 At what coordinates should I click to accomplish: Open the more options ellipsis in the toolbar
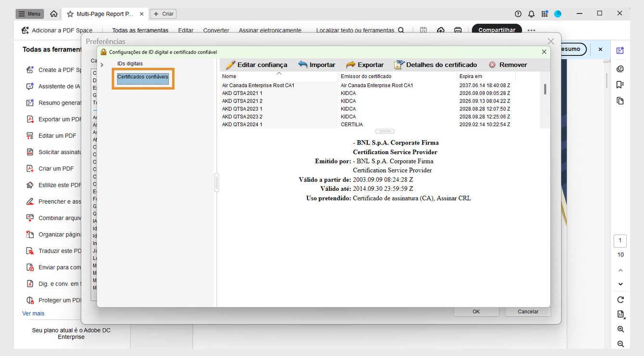click(x=531, y=30)
